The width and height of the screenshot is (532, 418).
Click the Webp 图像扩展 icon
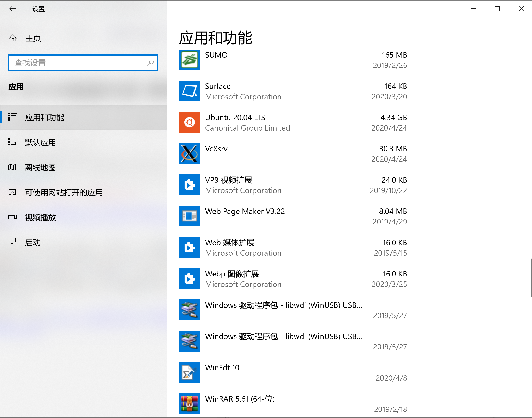point(190,279)
